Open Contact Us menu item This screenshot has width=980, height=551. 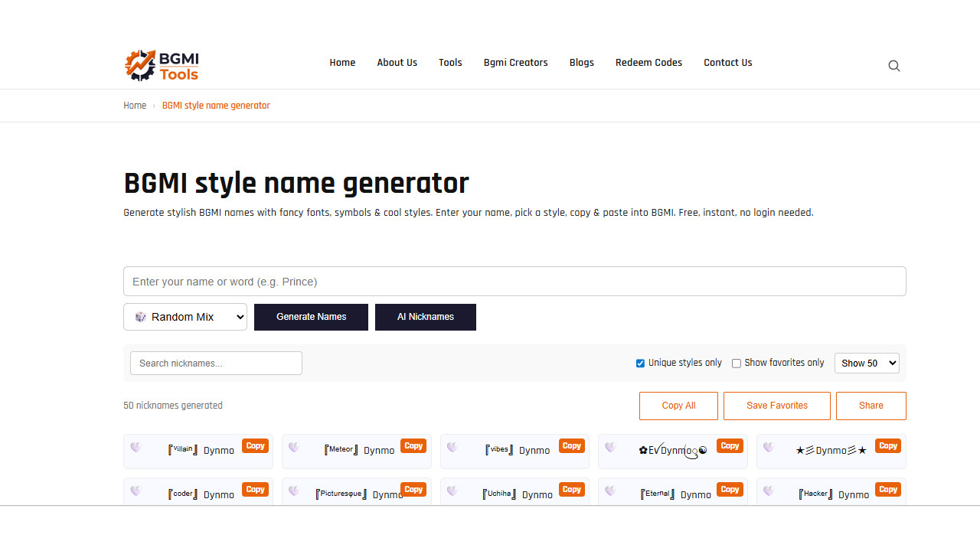tap(728, 63)
